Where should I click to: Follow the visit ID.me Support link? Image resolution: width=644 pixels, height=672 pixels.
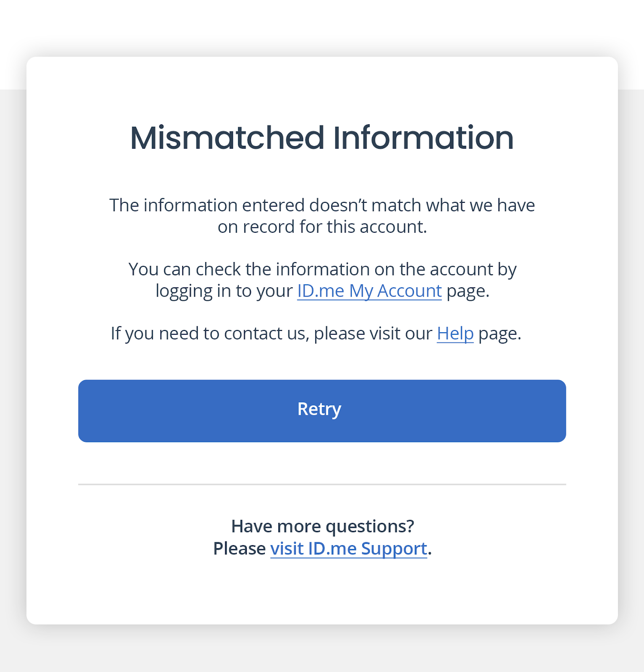pos(348,549)
